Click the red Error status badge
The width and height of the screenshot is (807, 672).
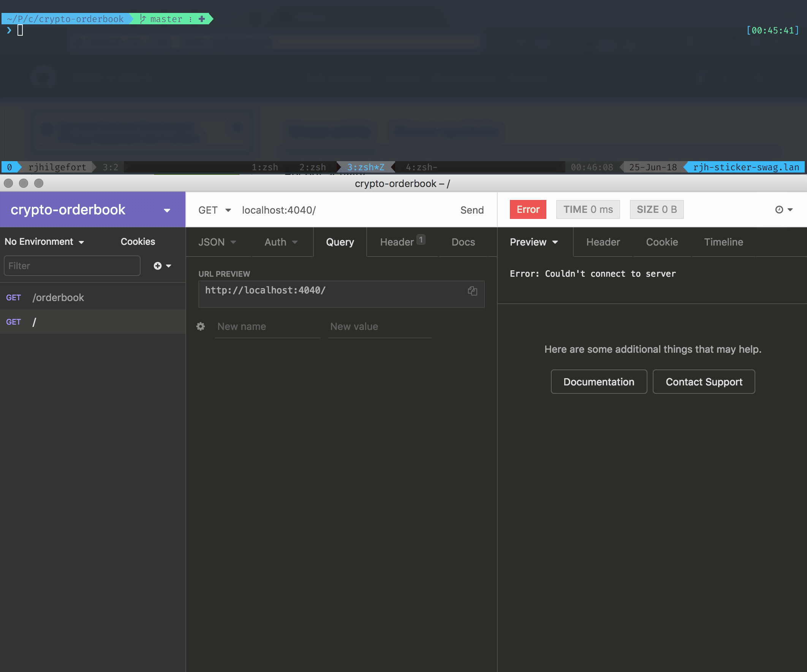pyautogui.click(x=528, y=209)
